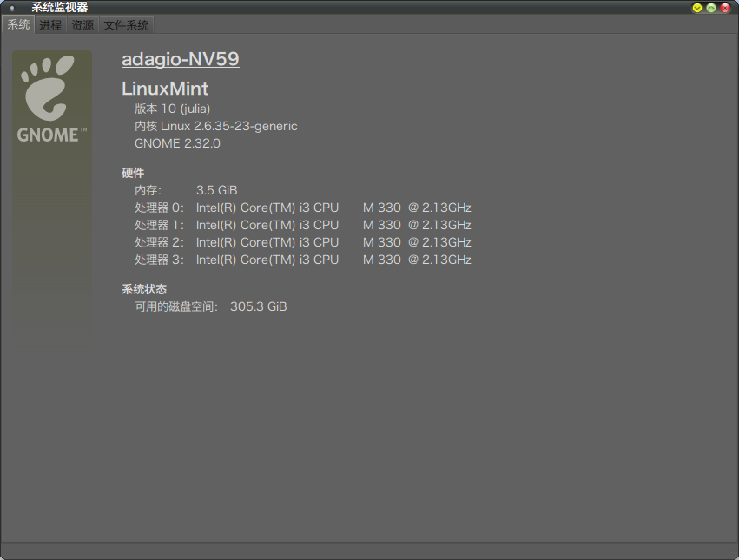Click the LinuxMint heading
The width and height of the screenshot is (739, 560).
(x=165, y=89)
